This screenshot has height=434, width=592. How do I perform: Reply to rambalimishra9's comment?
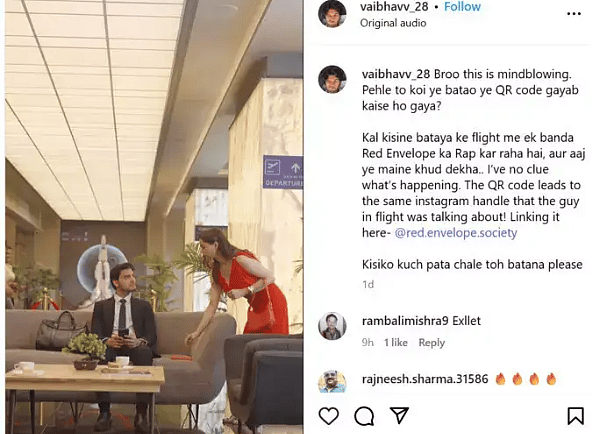(432, 343)
